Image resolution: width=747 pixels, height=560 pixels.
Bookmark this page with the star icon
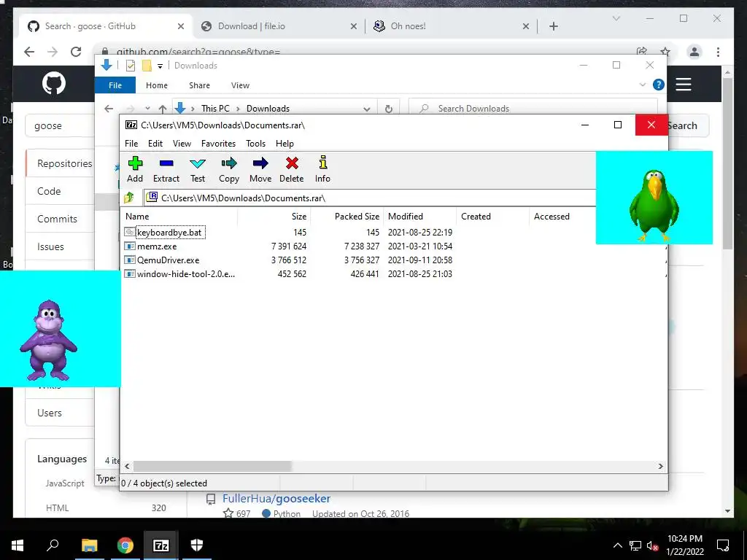(x=665, y=52)
